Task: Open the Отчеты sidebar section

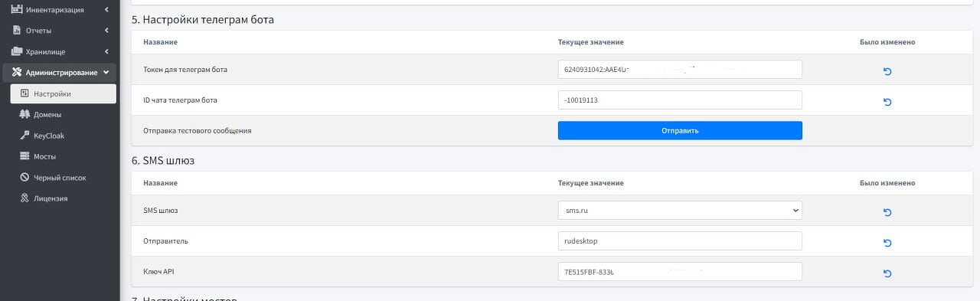Action: (x=59, y=31)
